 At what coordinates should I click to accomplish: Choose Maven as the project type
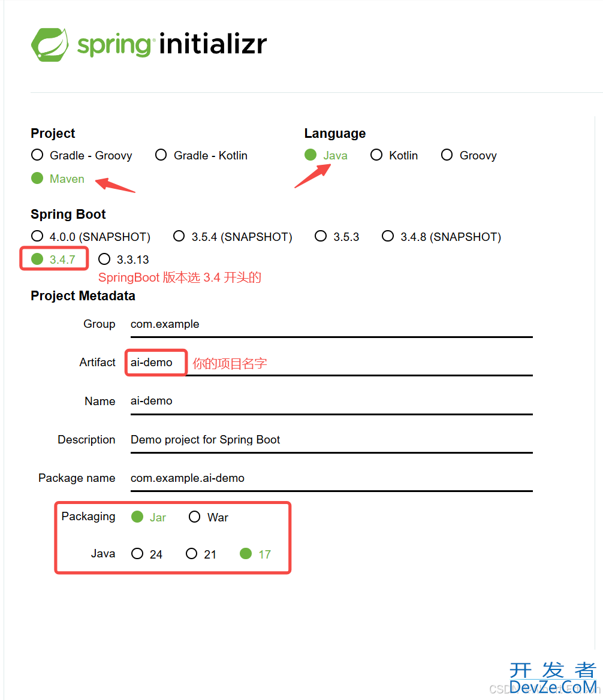coord(58,179)
